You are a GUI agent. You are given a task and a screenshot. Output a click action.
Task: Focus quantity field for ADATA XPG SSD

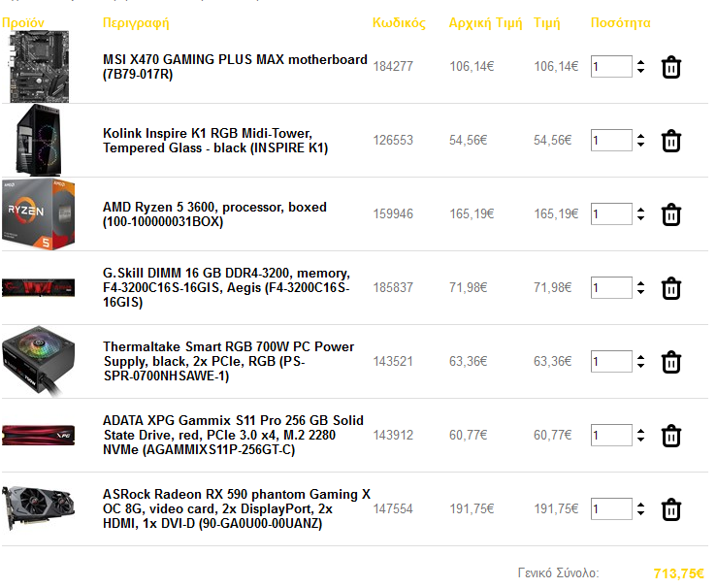click(x=611, y=436)
